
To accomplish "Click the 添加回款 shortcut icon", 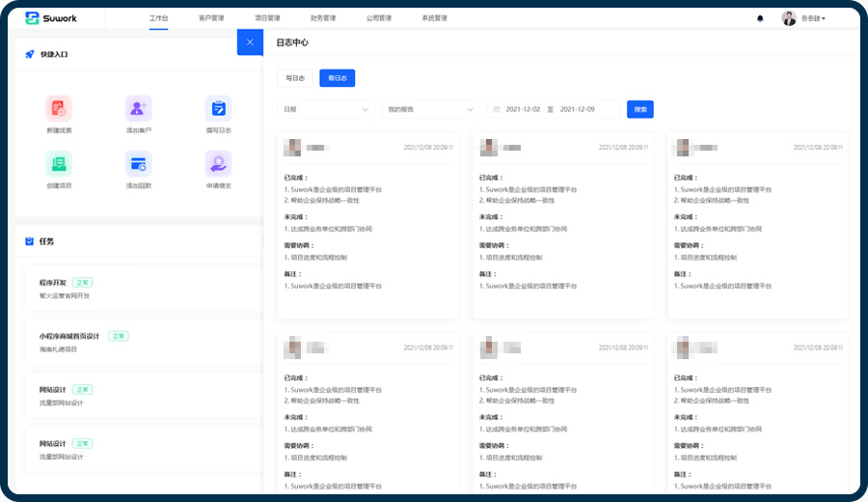I will click(139, 163).
